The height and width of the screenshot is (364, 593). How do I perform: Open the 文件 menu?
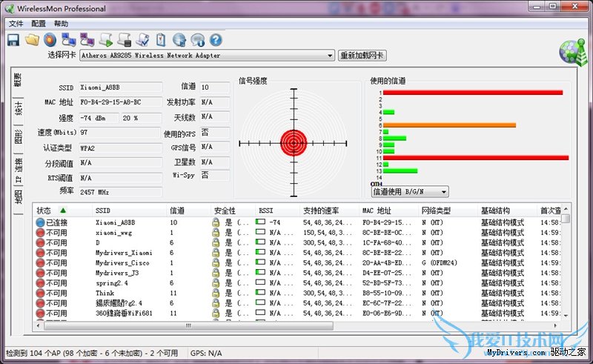coord(16,24)
